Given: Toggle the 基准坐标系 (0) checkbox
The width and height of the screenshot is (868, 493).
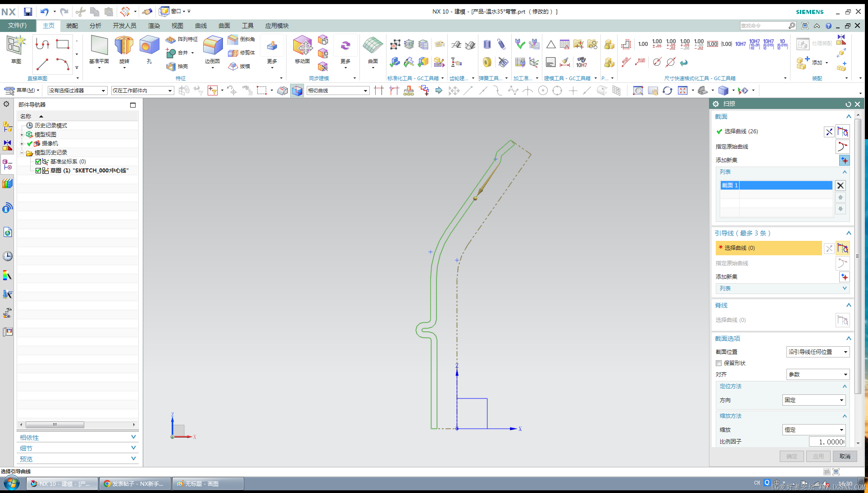Looking at the screenshot, I should tap(38, 162).
